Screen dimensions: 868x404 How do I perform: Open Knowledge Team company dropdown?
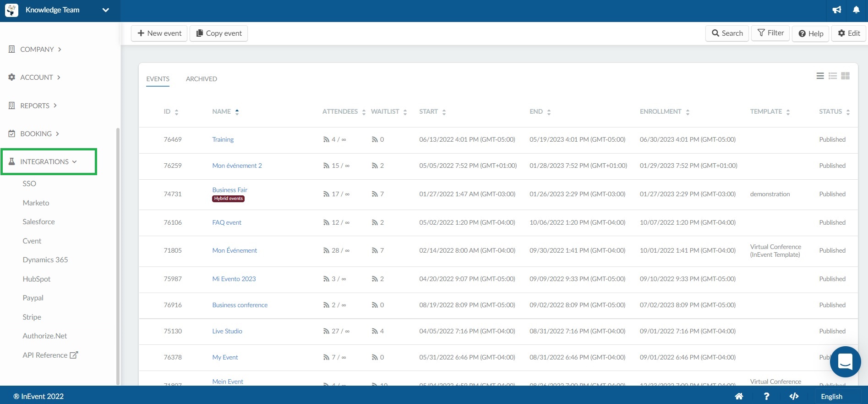[x=106, y=10]
